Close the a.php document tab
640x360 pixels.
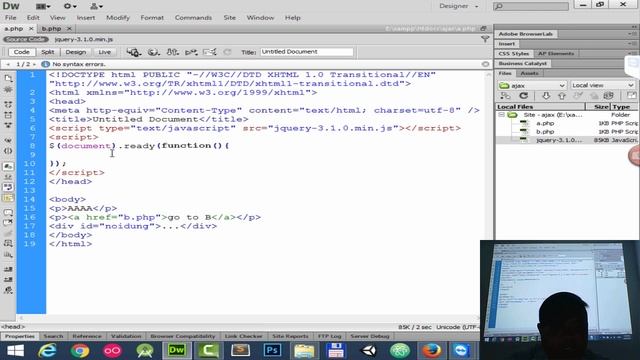point(31,29)
